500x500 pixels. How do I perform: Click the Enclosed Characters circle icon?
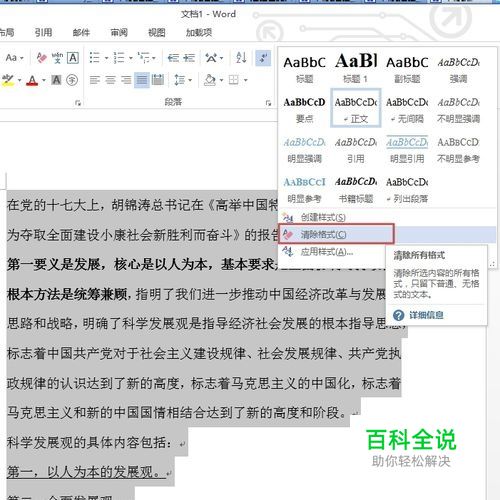click(72, 80)
